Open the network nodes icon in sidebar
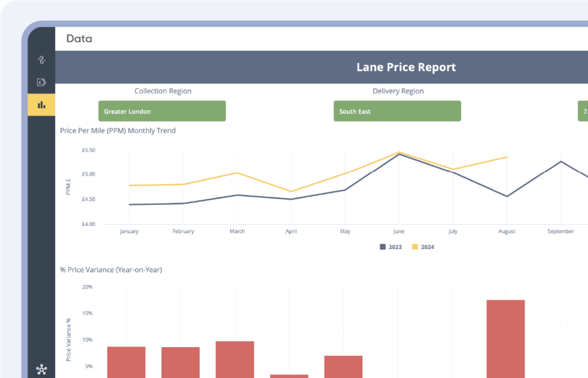588x378 pixels. click(x=41, y=369)
